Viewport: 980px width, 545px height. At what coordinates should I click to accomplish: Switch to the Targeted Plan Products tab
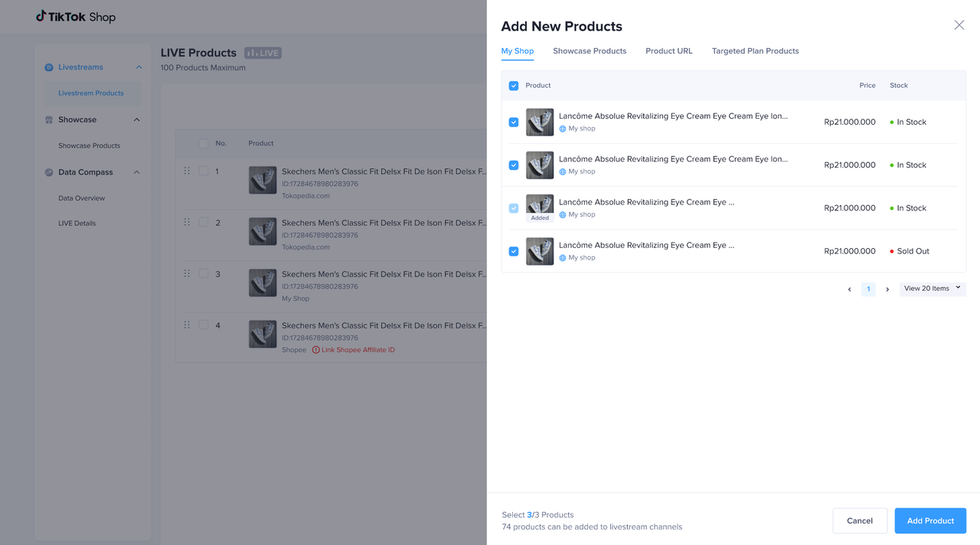[756, 51]
